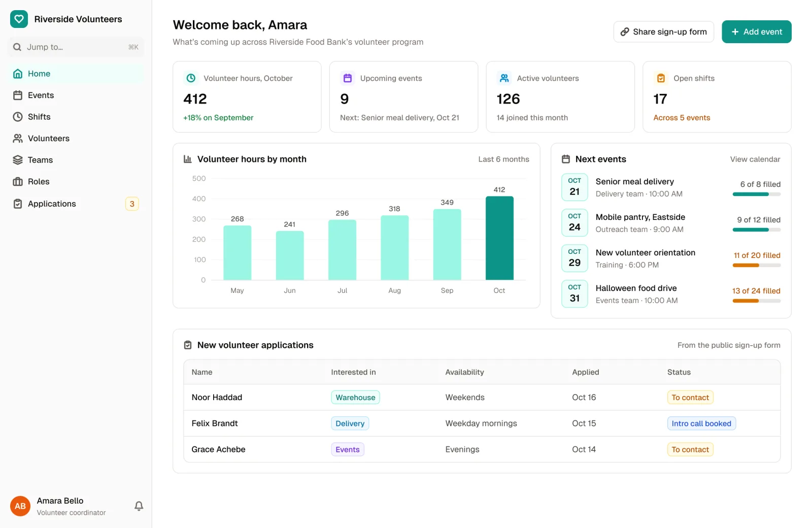Click the 'Across 5 events' text
Screen dimensions: 812x528
[x=682, y=118]
